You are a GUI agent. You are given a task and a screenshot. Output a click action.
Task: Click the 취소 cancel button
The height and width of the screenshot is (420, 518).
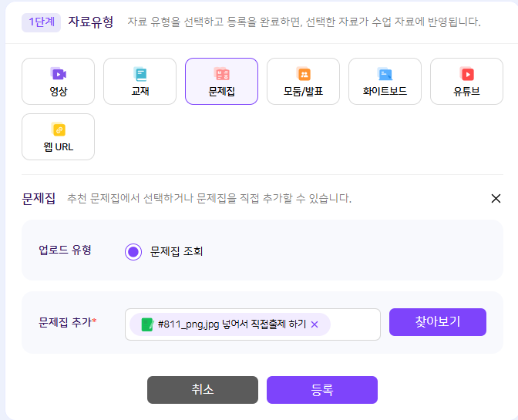pyautogui.click(x=203, y=390)
